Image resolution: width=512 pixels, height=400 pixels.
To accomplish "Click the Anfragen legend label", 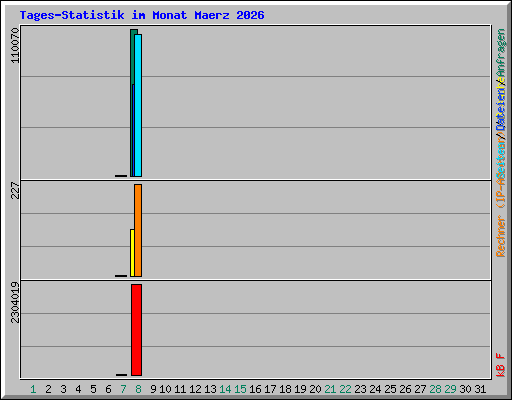I will pos(501,53).
